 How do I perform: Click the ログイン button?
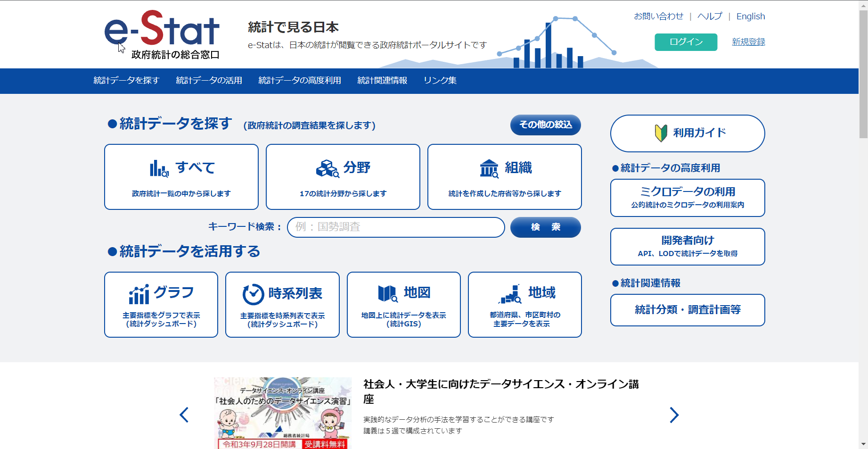pyautogui.click(x=686, y=42)
